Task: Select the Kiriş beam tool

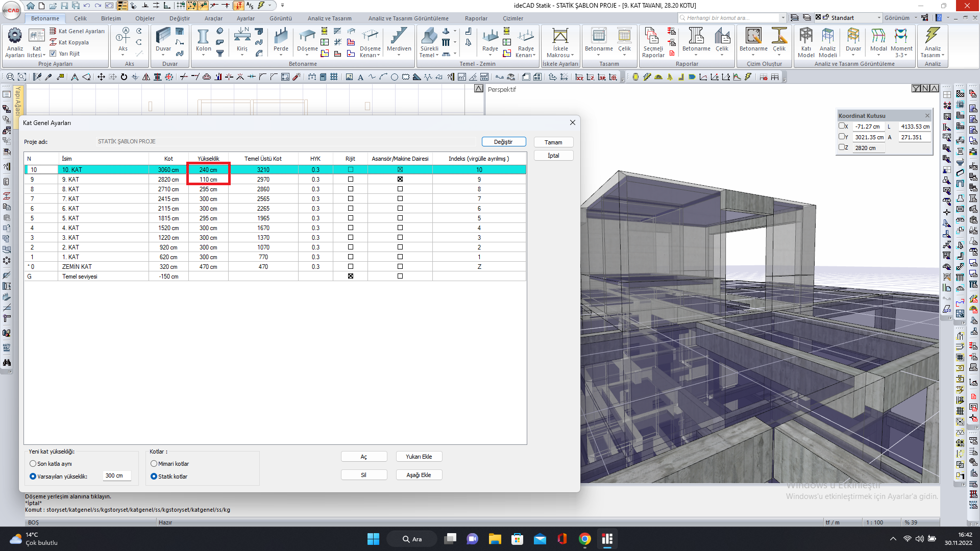Action: click(x=242, y=42)
